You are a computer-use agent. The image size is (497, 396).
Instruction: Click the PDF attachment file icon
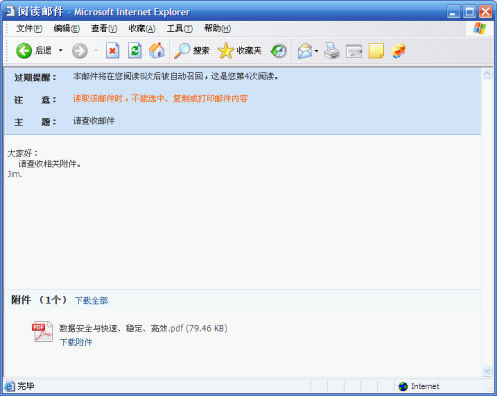coord(42,331)
